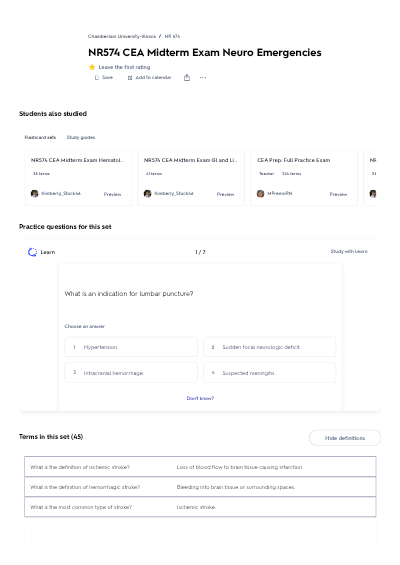Click the Learn mode circular icon

pos(32,252)
